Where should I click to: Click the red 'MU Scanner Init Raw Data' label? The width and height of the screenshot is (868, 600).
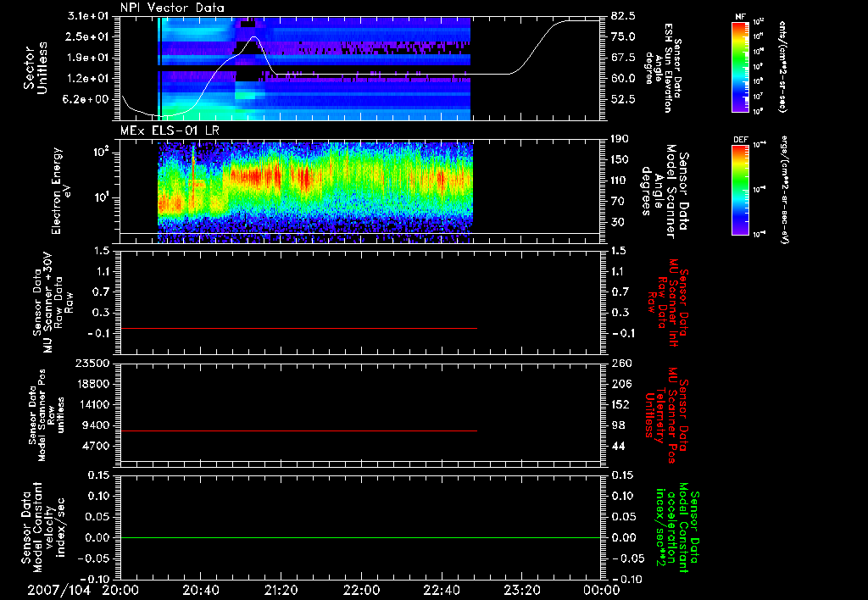[x=668, y=303]
